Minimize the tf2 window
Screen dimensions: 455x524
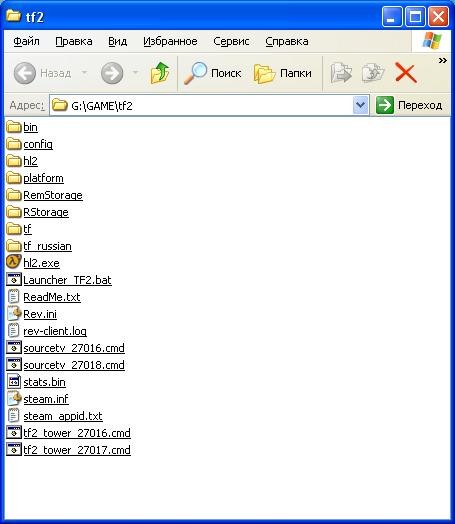[x=392, y=16]
